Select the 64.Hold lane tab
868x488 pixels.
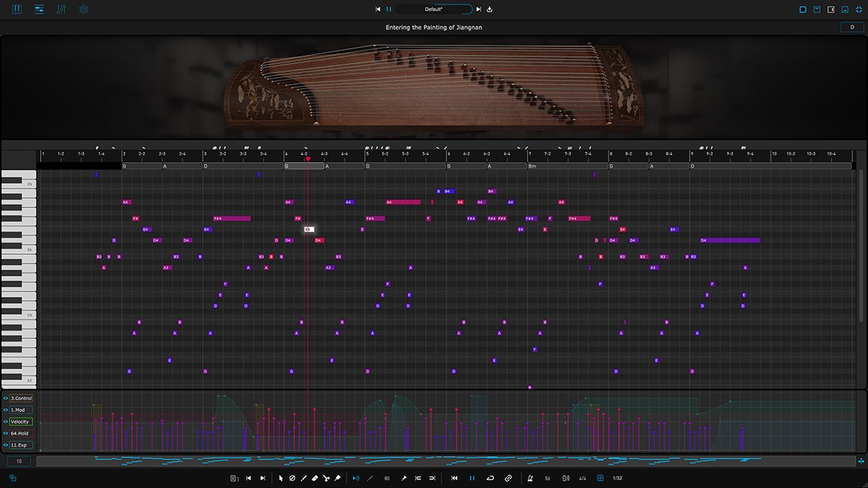pyautogui.click(x=21, y=433)
